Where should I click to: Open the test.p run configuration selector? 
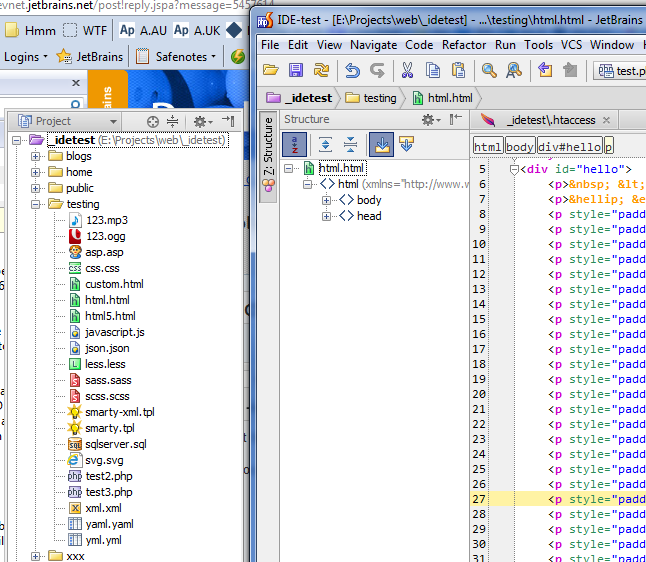coord(620,71)
